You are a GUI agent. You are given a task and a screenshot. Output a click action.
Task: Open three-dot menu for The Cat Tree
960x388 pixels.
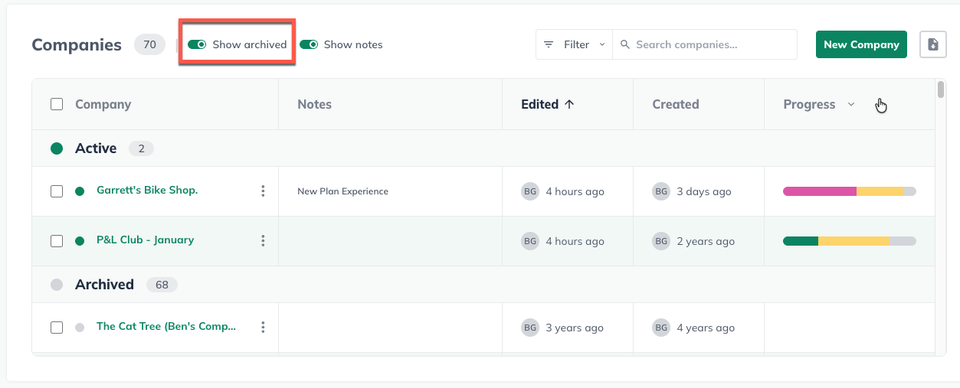coord(263,327)
